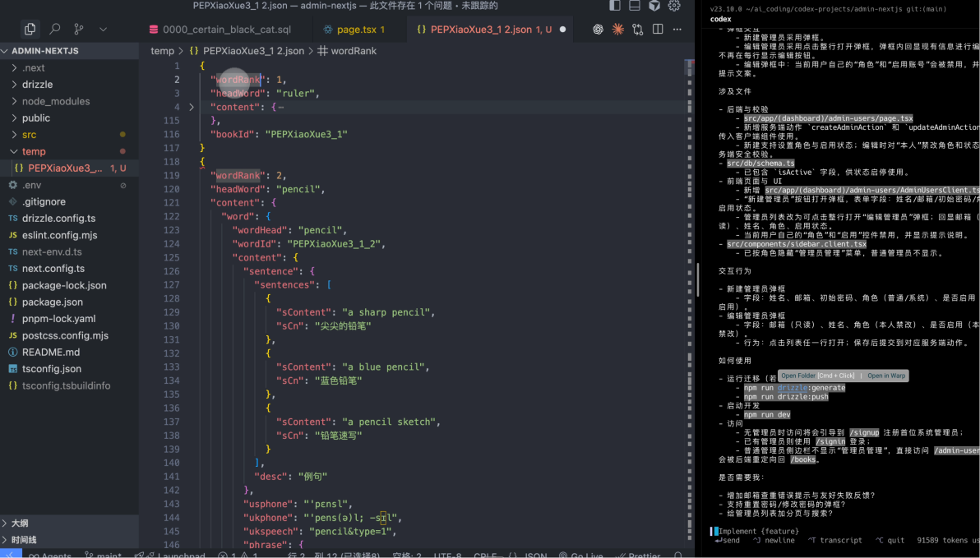Open package.json in the file explorer
Screen dimensions: 980x558
click(x=53, y=302)
